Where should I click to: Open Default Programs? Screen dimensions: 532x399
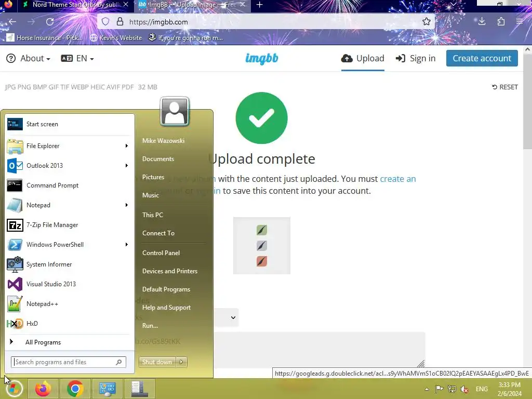(x=166, y=289)
